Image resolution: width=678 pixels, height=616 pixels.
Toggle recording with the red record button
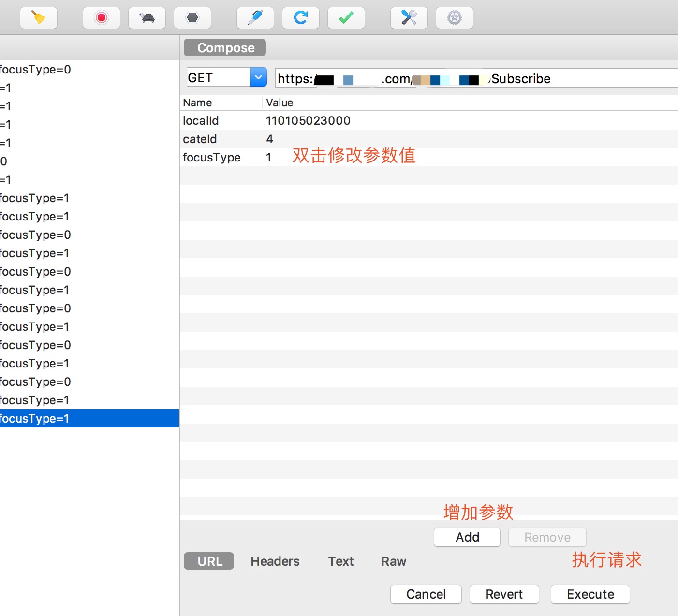coord(102,18)
